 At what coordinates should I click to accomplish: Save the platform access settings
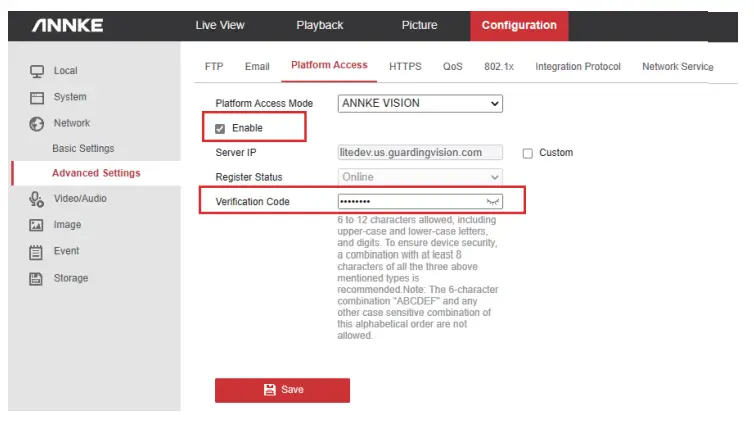click(x=282, y=390)
